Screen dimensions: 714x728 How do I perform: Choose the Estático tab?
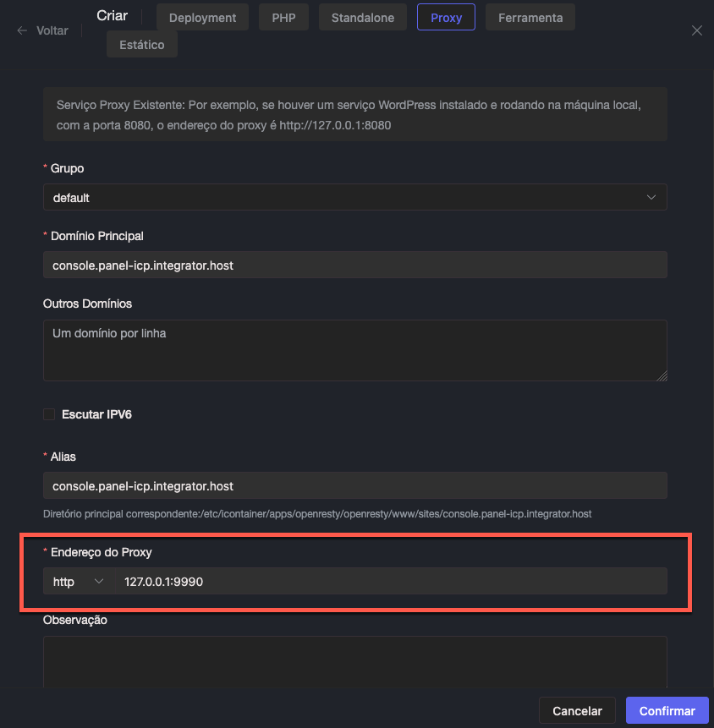click(142, 45)
